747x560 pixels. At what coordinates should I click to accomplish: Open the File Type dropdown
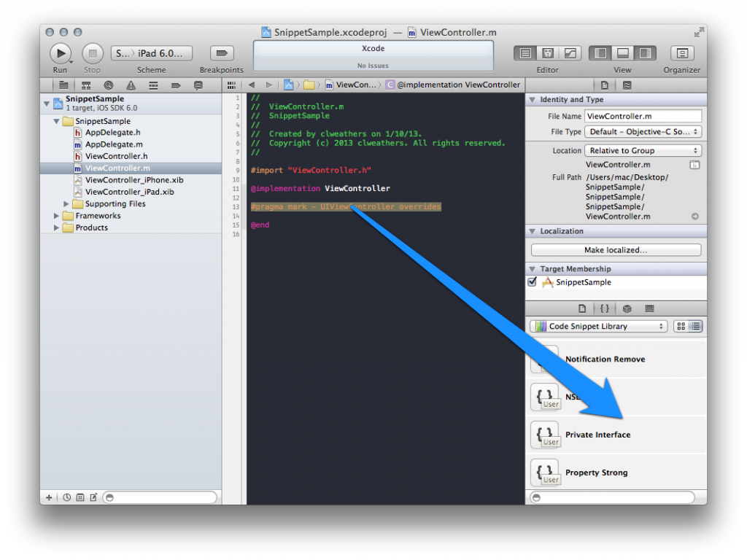click(x=643, y=132)
